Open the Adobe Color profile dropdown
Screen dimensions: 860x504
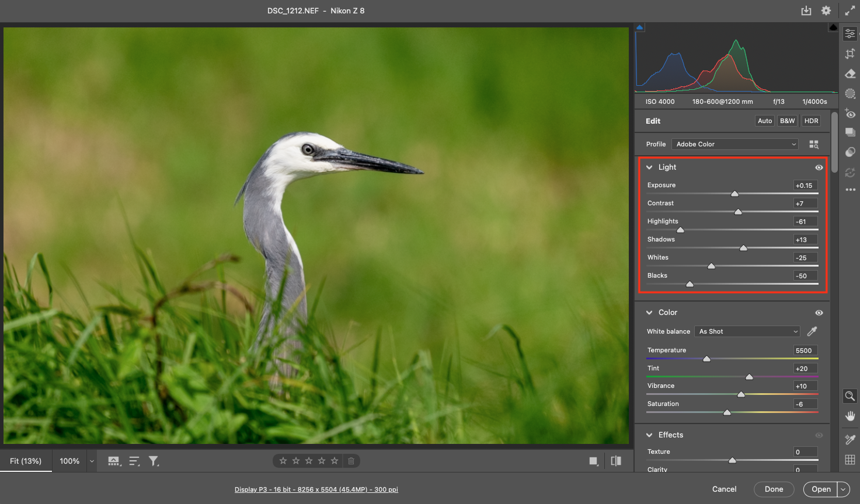735,144
